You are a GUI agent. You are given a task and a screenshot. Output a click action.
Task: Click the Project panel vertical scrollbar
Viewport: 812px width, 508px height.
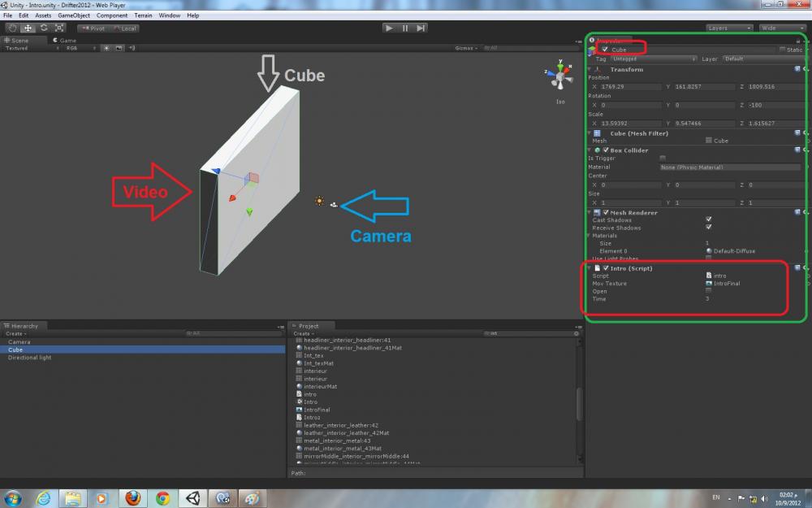point(579,404)
